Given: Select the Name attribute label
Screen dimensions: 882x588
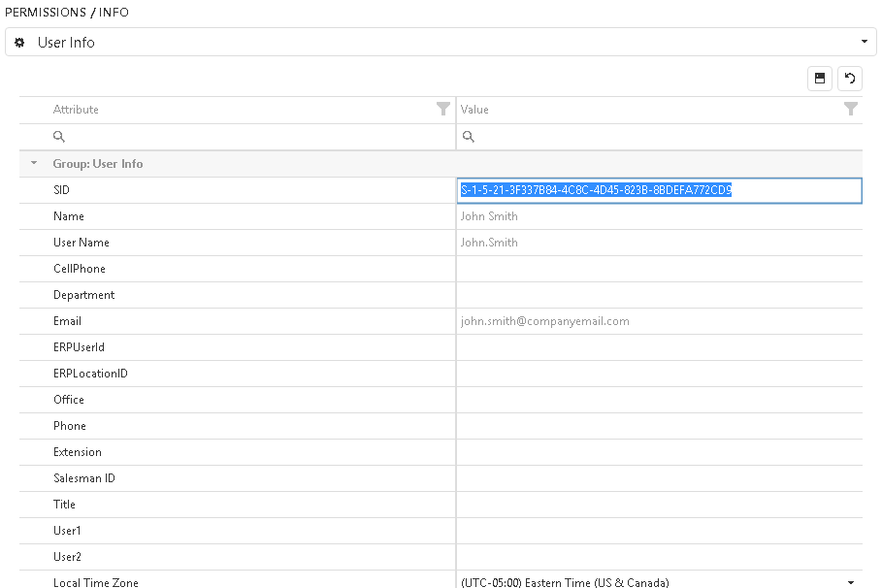Looking at the screenshot, I should point(69,216).
